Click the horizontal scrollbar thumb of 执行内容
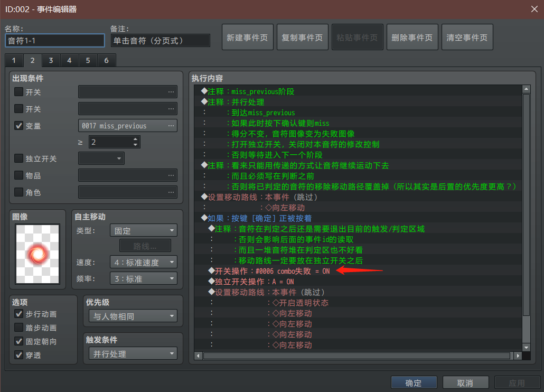 357,356
